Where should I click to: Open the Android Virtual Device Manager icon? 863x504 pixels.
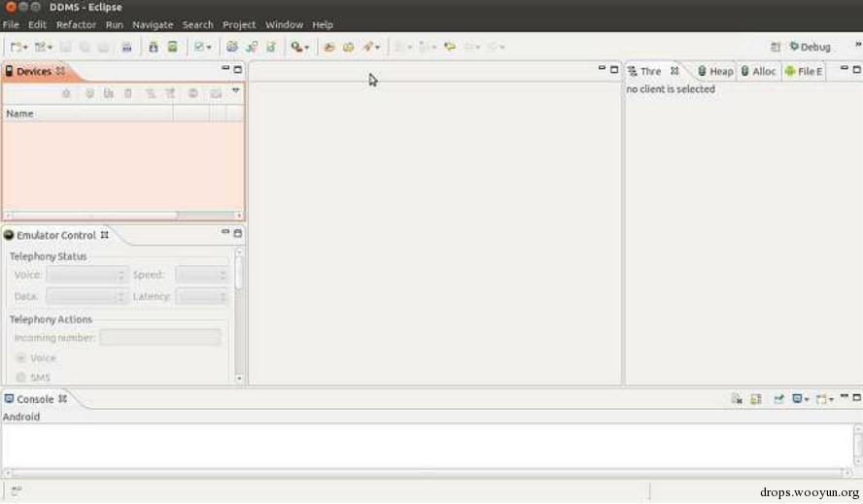[x=173, y=47]
